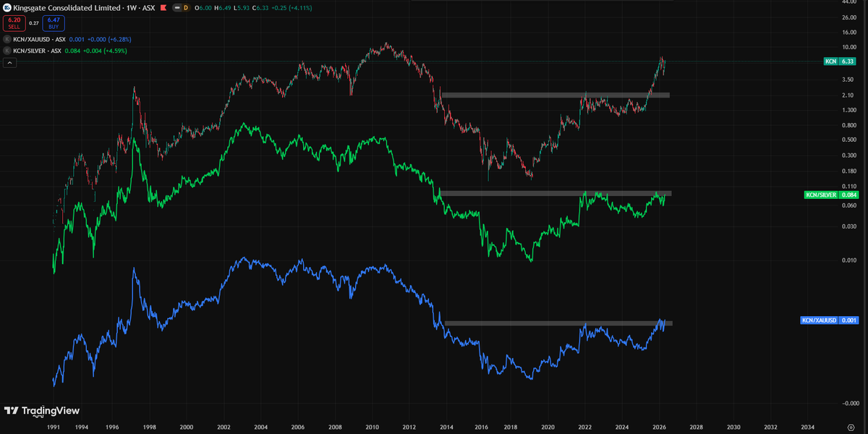Click the close value C6.33 in the header

point(260,8)
